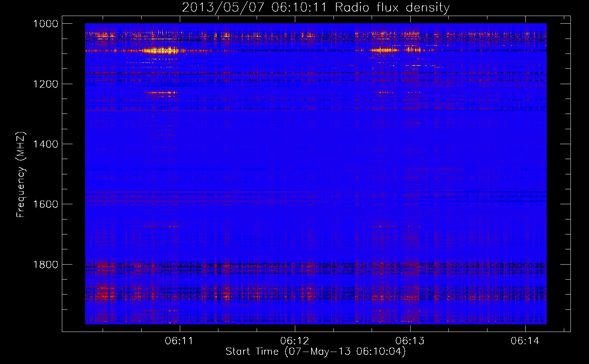Select the 1000 frequency tick label
Image resolution: width=589 pixels, height=364 pixels.
point(46,24)
